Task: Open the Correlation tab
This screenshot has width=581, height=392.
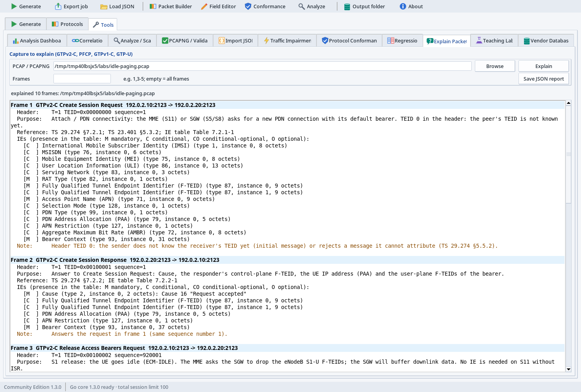Action: [87, 40]
